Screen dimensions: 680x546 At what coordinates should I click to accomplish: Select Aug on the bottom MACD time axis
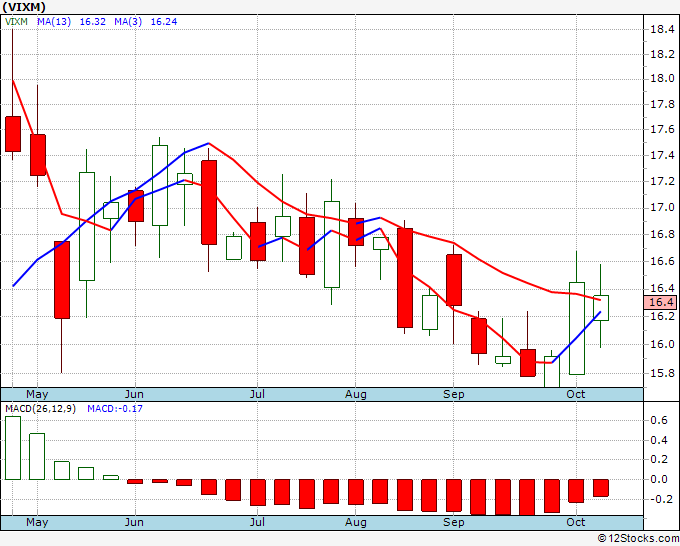pos(356,522)
